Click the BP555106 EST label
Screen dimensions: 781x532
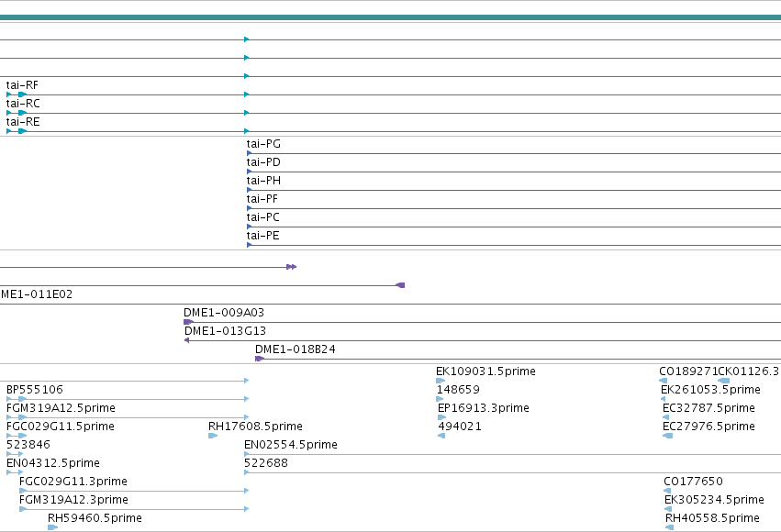click(35, 390)
